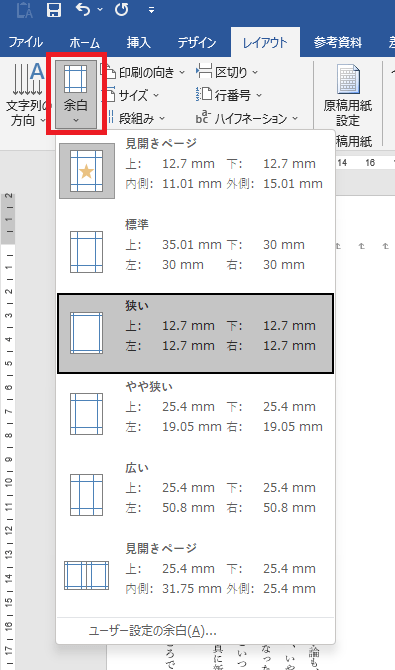This screenshot has height=670, width=395.
Task: Open the サイズ paper size dropdown
Action: pos(132,95)
